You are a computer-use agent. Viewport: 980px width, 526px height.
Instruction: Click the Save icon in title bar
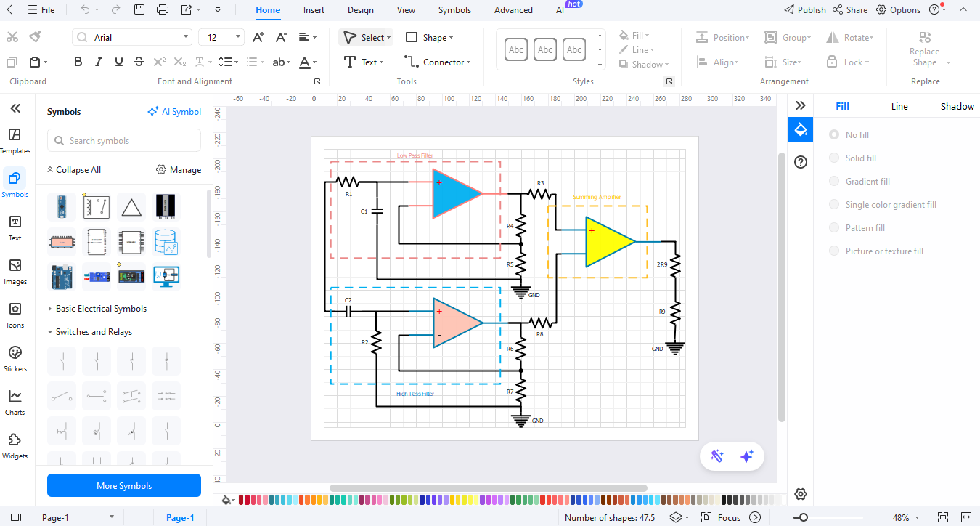tap(139, 10)
